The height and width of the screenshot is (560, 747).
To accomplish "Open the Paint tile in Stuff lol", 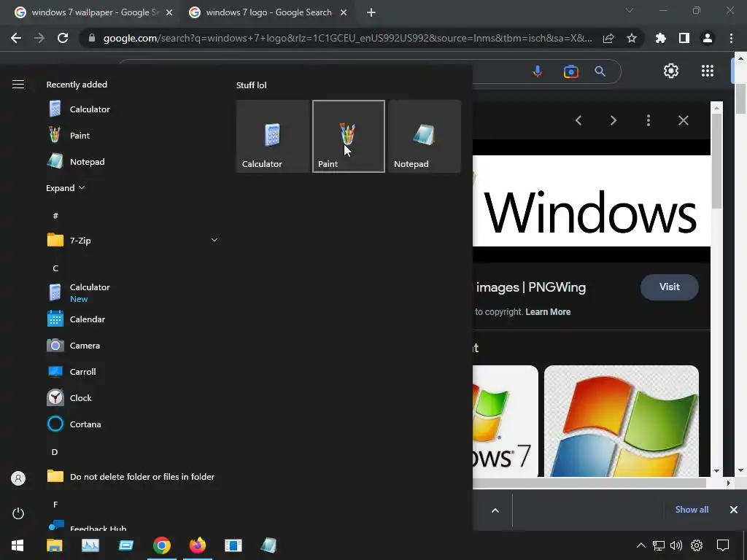I will click(348, 136).
